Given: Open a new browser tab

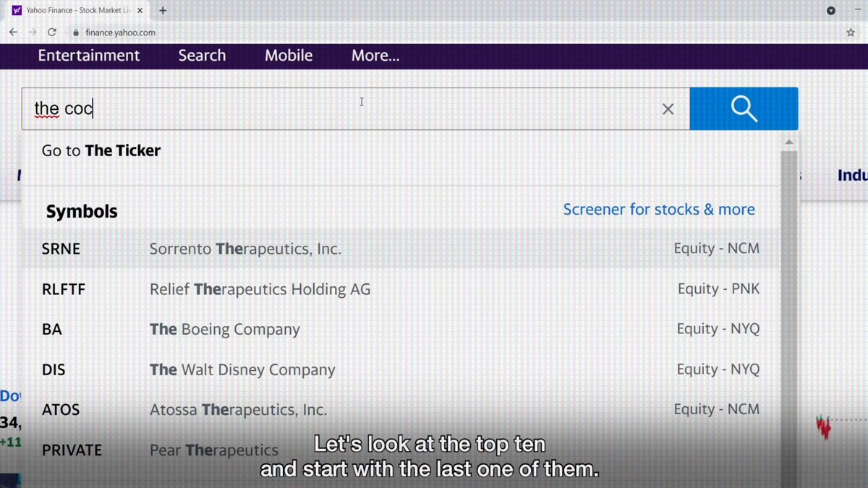Looking at the screenshot, I should pos(163,11).
